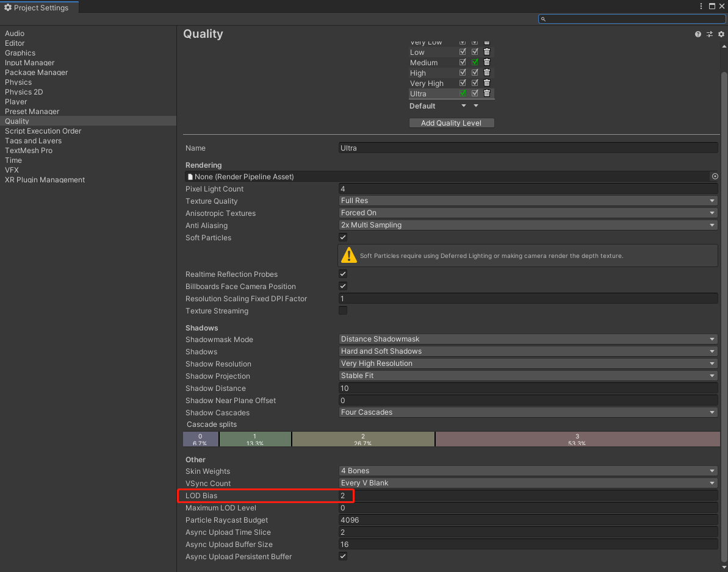This screenshot has width=728, height=572.
Task: Open the Shadow Resolution dropdown
Action: click(x=528, y=363)
